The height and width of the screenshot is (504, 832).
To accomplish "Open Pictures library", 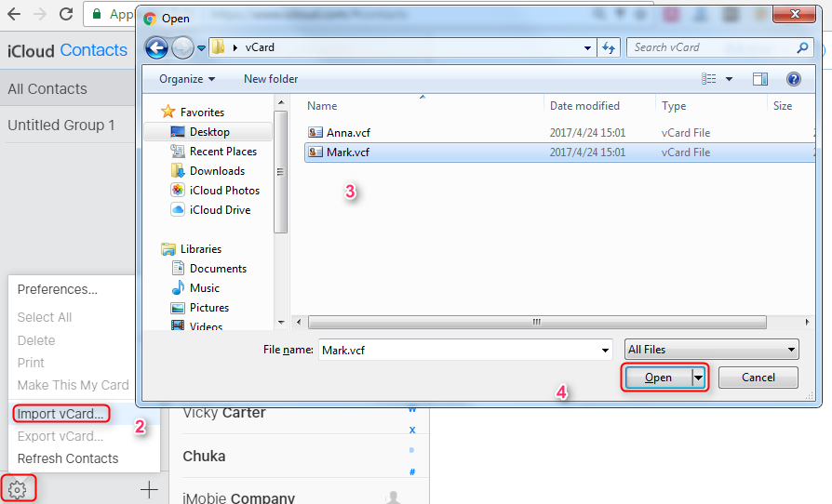I will coord(209,308).
